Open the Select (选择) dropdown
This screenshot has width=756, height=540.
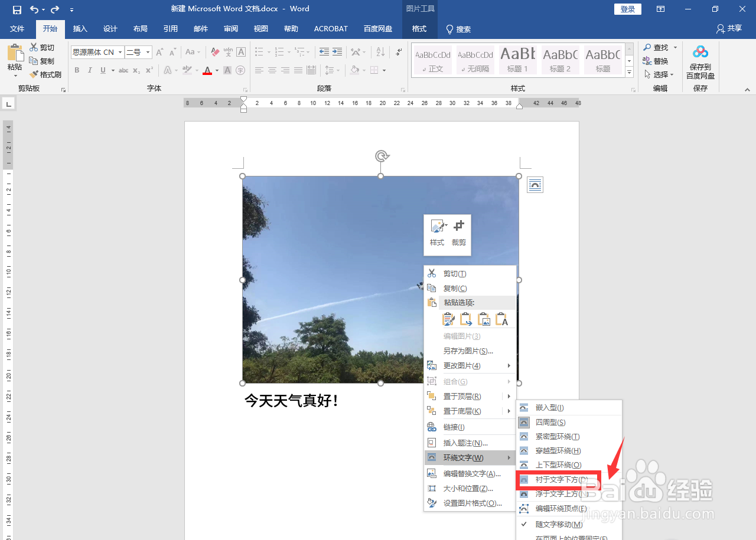pyautogui.click(x=659, y=74)
